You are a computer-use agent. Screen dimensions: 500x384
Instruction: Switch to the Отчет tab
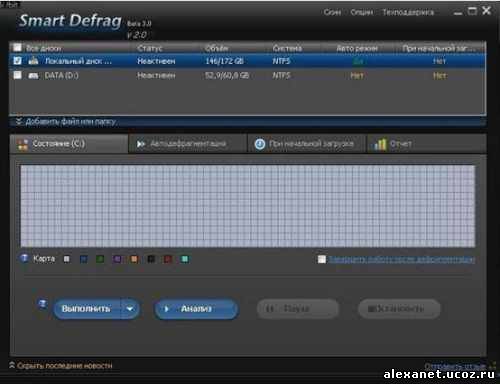coord(401,144)
